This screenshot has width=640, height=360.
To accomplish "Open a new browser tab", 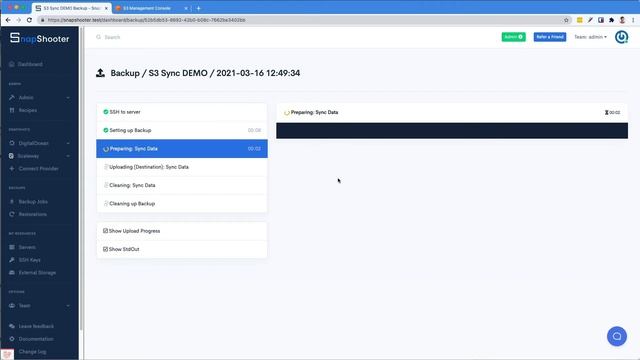I will (x=198, y=8).
